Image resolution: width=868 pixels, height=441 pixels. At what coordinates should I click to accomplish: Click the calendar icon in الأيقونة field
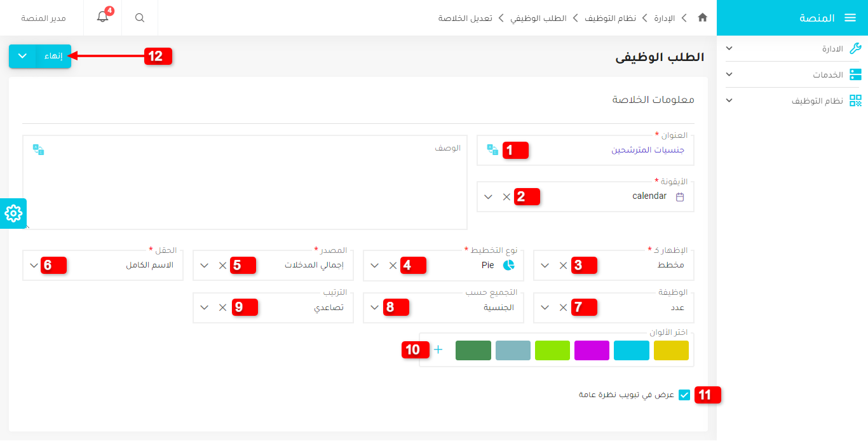680,197
